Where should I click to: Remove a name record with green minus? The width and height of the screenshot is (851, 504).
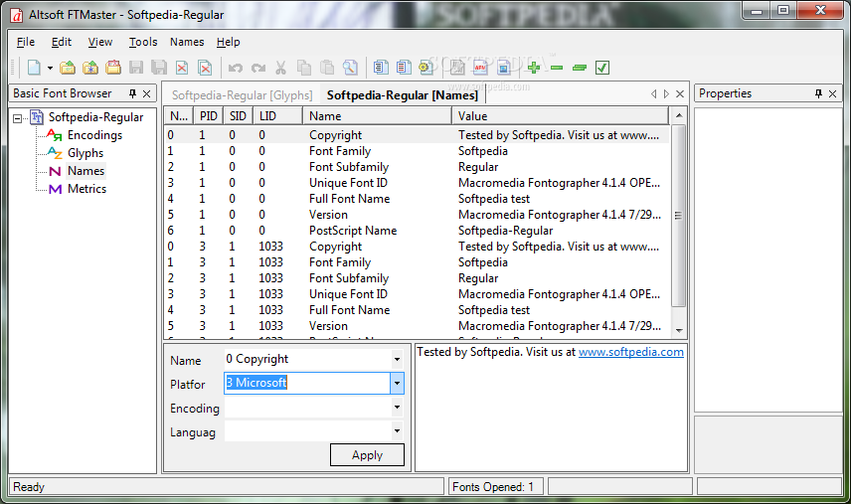(x=557, y=68)
